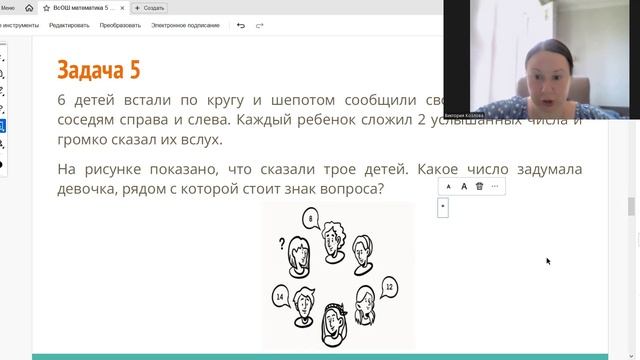The height and width of the screenshot is (360, 640).
Task: Click the Создать new tab button
Action: (149, 8)
